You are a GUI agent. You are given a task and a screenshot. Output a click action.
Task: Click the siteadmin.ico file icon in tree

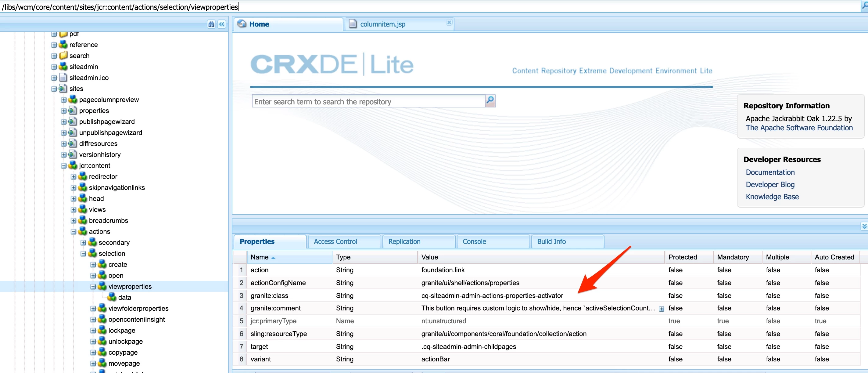click(63, 78)
